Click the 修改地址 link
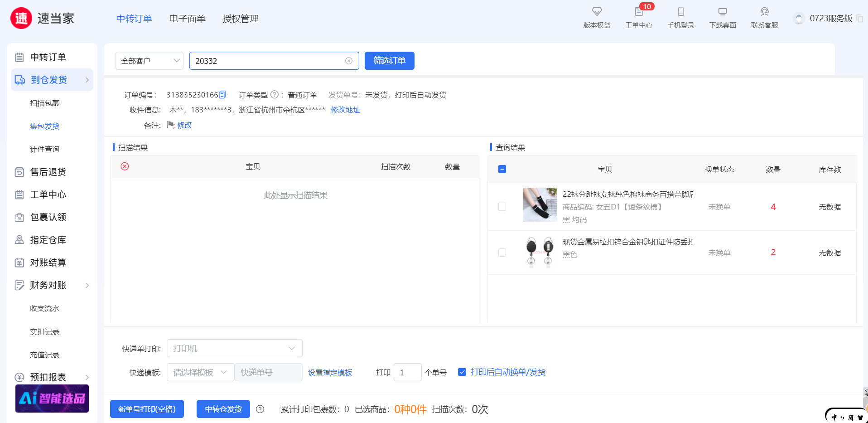This screenshot has width=868, height=423. (x=345, y=110)
